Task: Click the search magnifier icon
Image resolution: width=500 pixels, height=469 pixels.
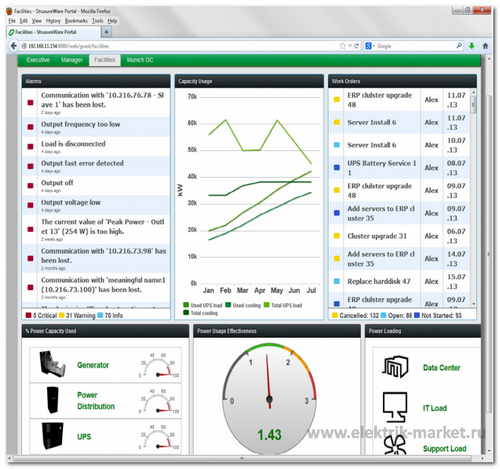Action: click(459, 46)
